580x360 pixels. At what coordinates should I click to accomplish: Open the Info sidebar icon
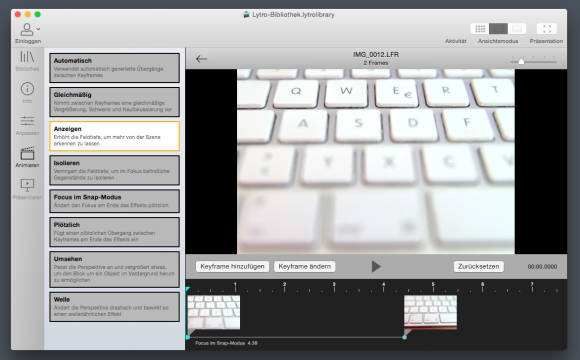click(27, 89)
